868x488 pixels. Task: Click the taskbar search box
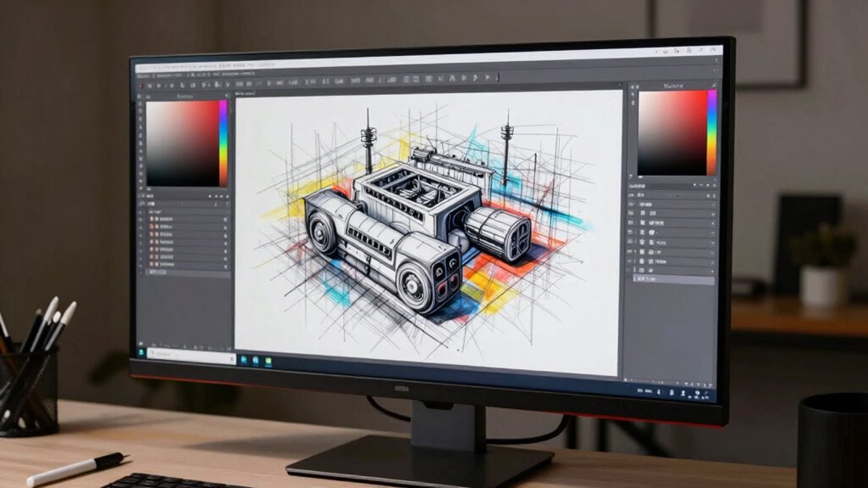[192, 356]
